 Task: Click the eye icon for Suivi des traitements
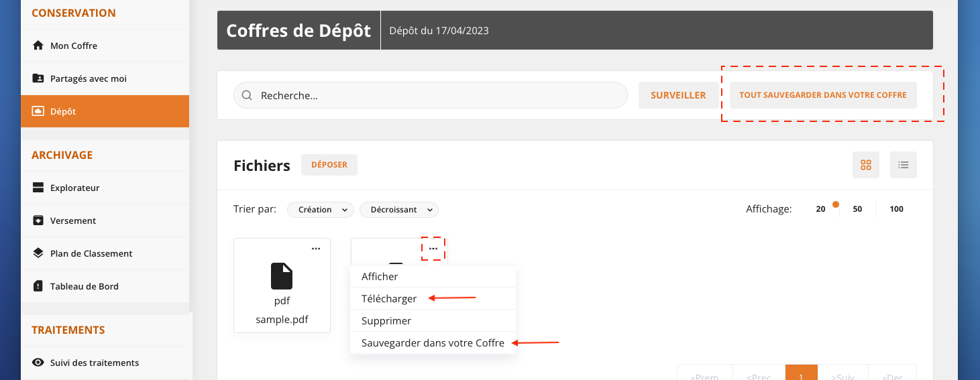pyautogui.click(x=38, y=363)
